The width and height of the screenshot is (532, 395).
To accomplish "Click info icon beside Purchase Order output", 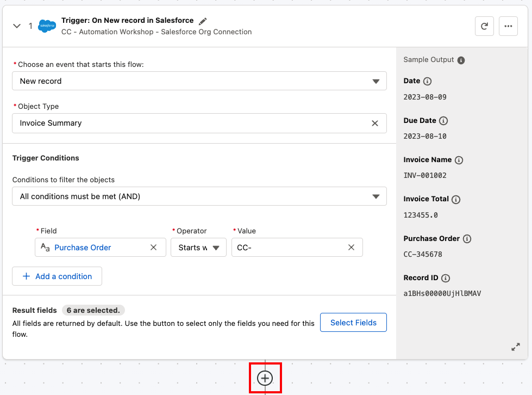I will (x=467, y=239).
